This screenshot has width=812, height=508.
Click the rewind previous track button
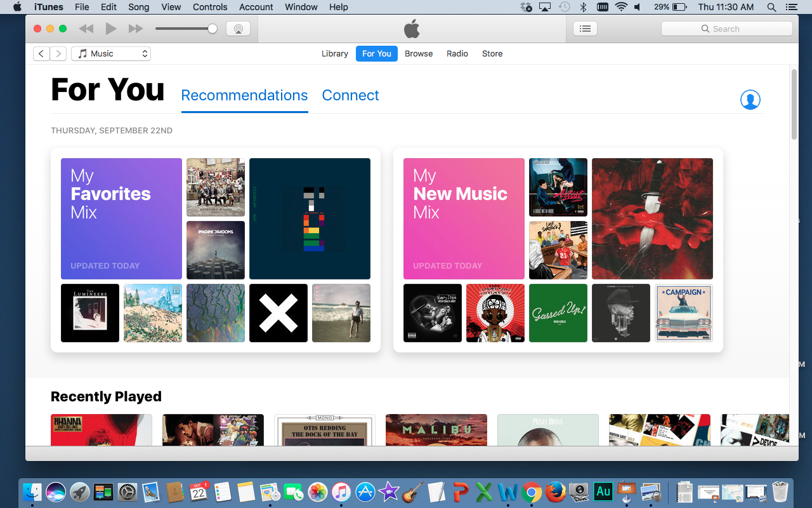86,29
